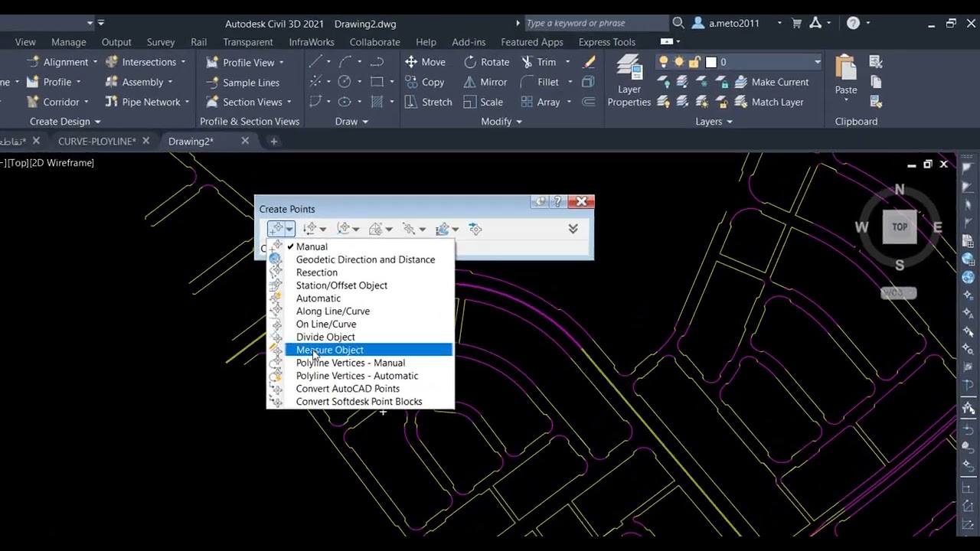The image size is (980, 551).
Task: Click the Miscellaneous point creation icon
Action: (x=276, y=229)
